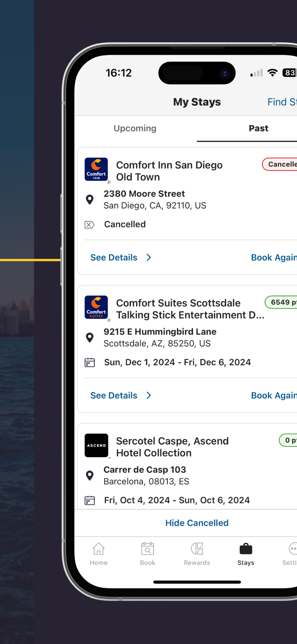
Task: Tap the cancelled tag icon
Action: click(90, 225)
